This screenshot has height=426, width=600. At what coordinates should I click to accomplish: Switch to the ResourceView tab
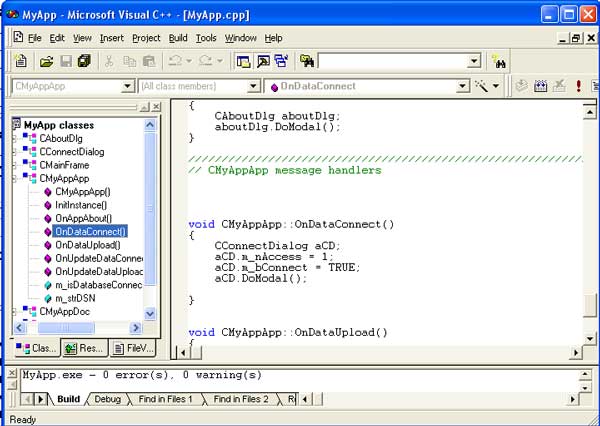tap(84, 348)
